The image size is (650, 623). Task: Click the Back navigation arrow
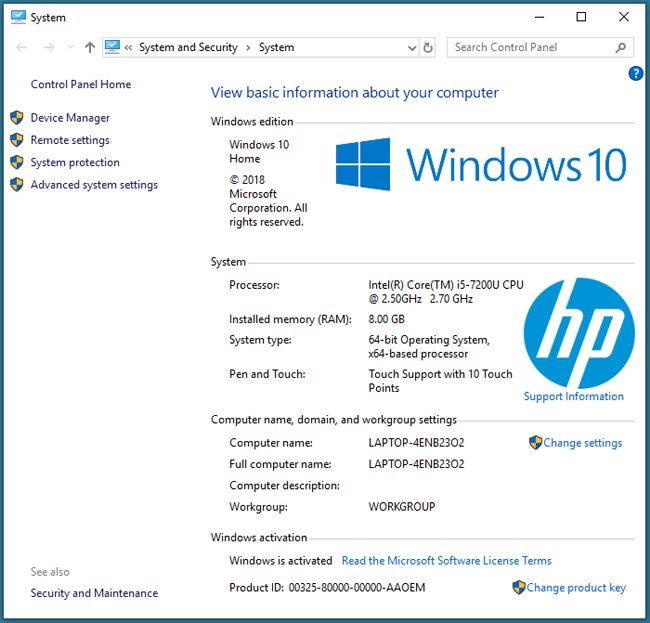pos(22,48)
